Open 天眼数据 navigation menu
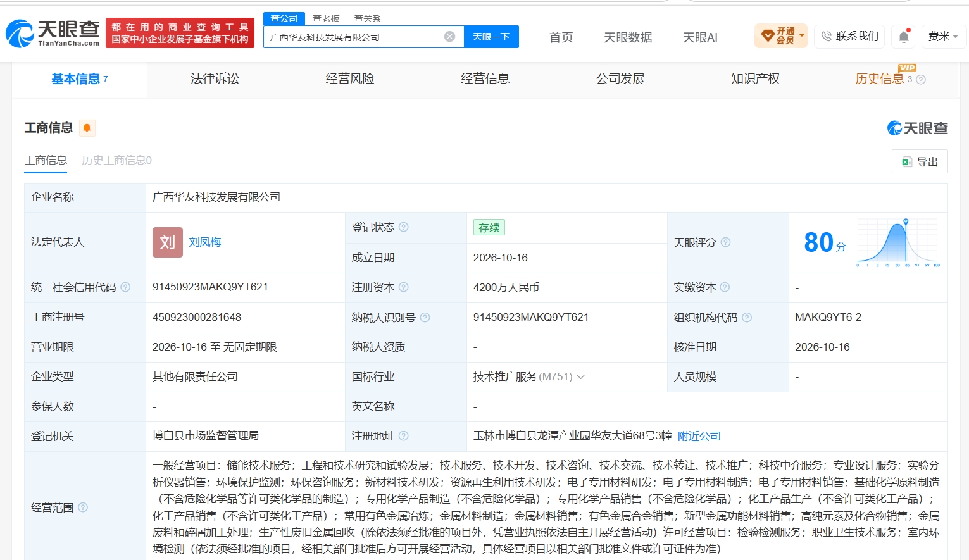969x560 pixels. pos(628,37)
